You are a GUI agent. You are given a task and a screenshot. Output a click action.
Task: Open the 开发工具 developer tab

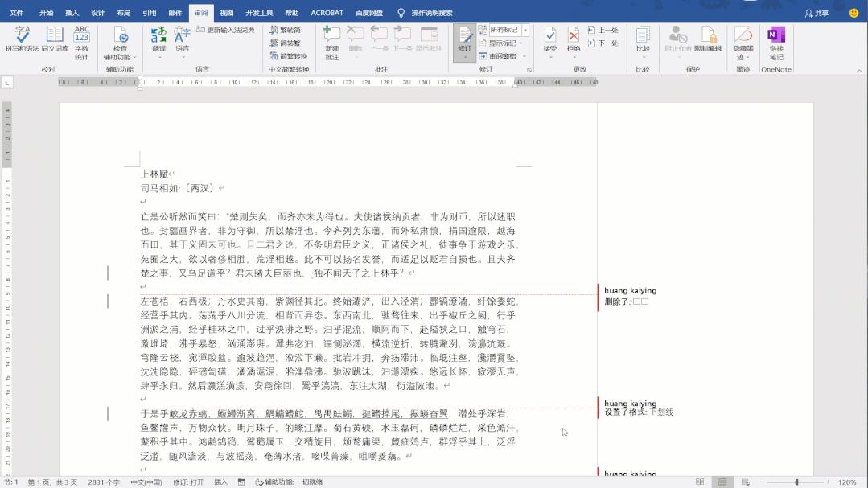pos(259,12)
